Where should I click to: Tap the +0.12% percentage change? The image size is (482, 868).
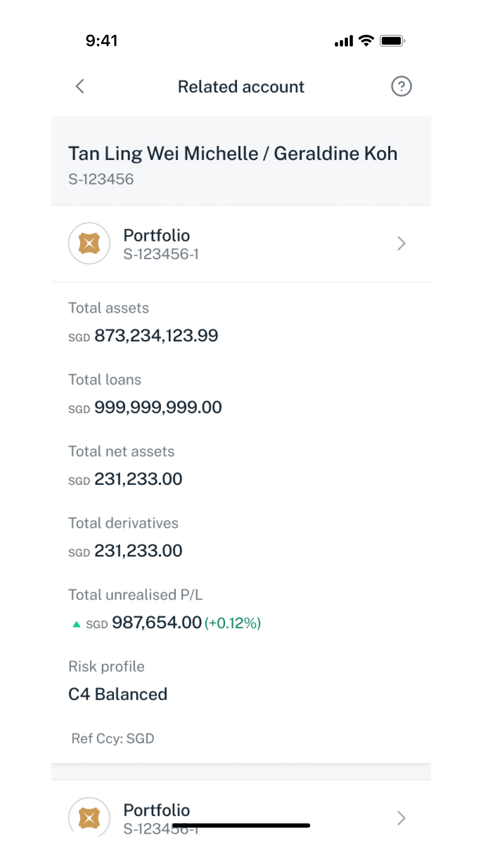coord(233,623)
